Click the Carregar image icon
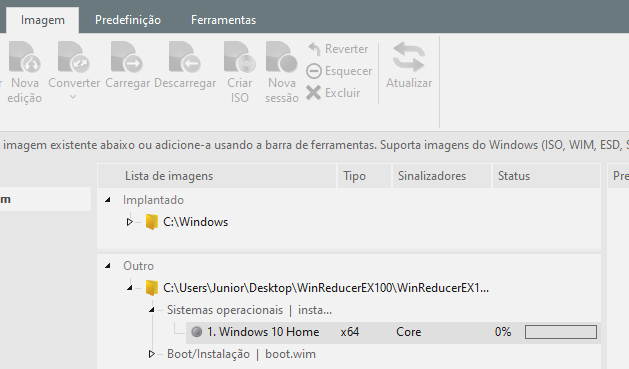Viewport: 629px width, 369px height. click(x=127, y=57)
